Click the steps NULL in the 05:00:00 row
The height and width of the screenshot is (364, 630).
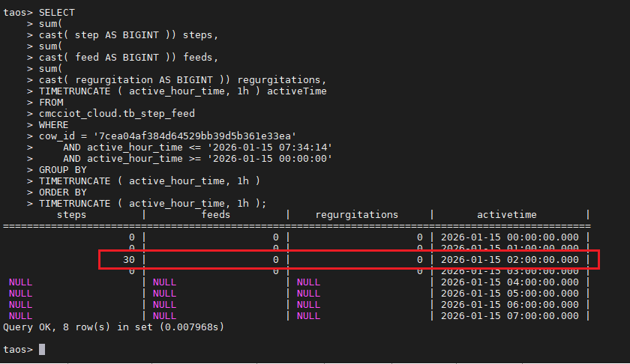pyautogui.click(x=21, y=294)
